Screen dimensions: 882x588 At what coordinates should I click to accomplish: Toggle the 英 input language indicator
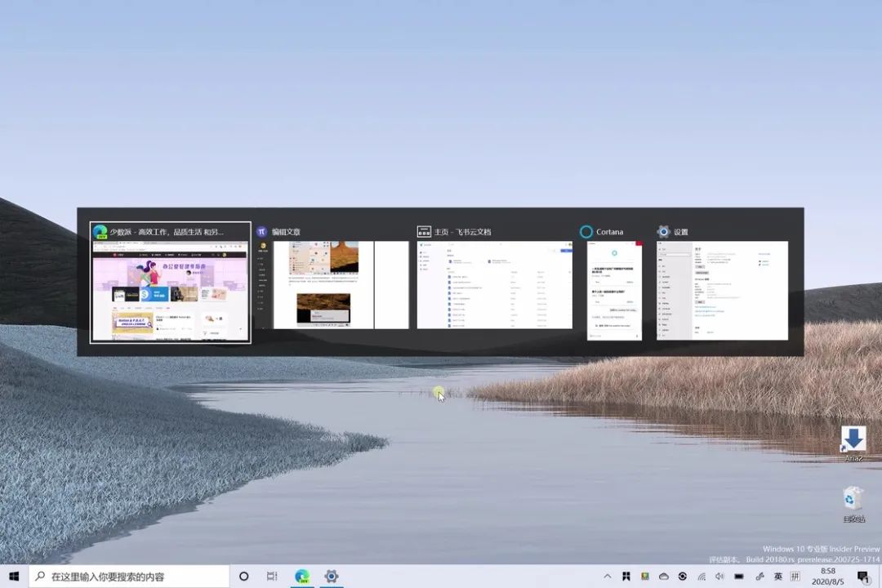point(777,576)
